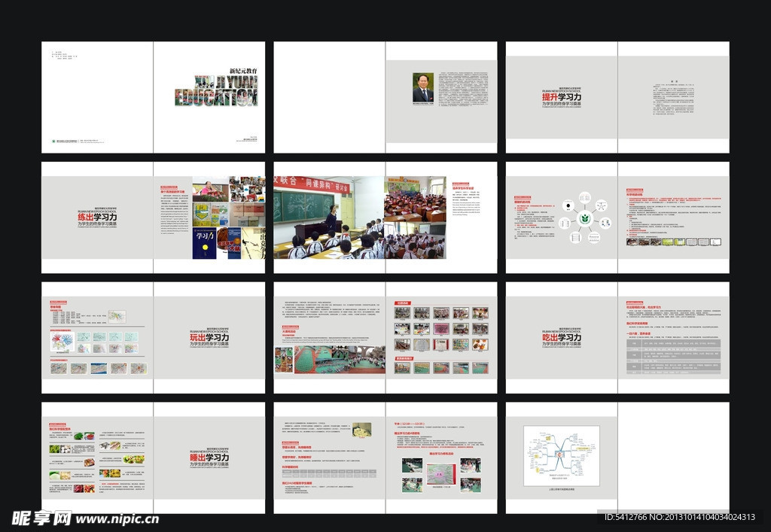Open the cardboard boxes photo
Screen dimensions: 771x532
coord(247,214)
